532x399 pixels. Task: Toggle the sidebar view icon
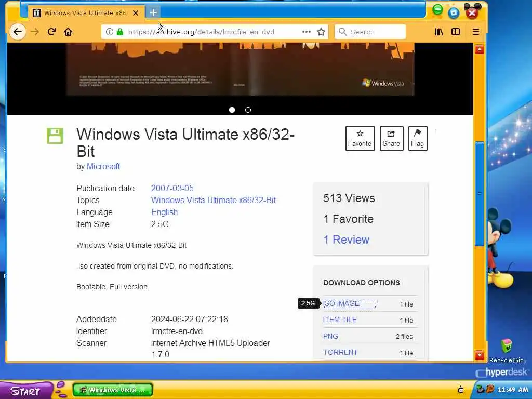pyautogui.click(x=456, y=32)
